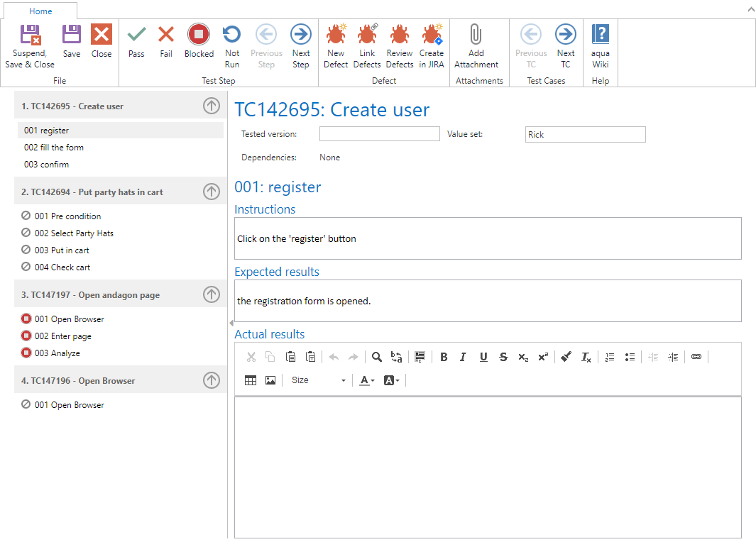Insert a table in Actual results
This screenshot has height=542, width=756.
point(251,380)
